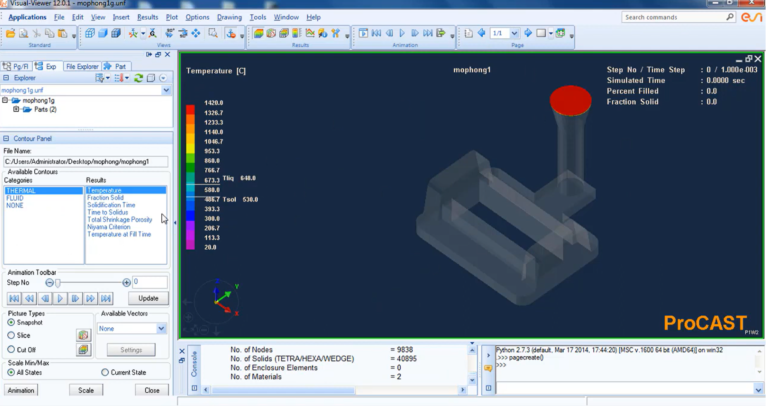Select the Snapshot picture type
The image size is (768, 406).
(11, 323)
